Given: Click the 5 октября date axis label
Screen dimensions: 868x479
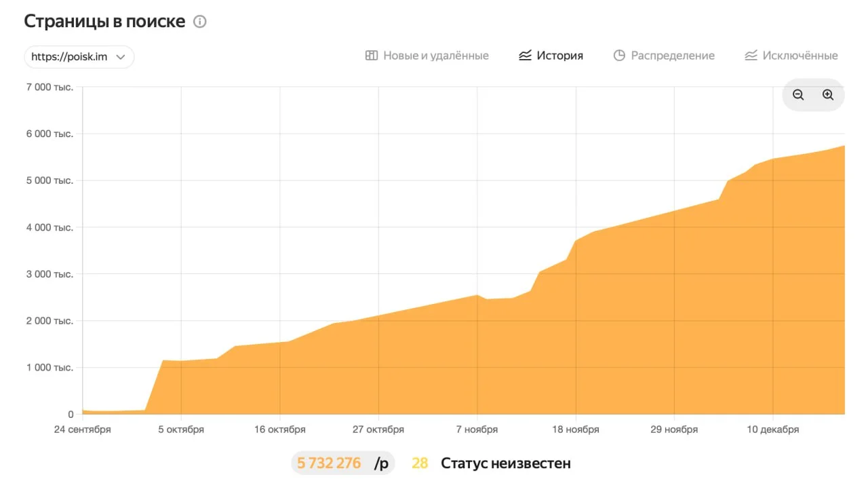Looking at the screenshot, I should point(181,429).
